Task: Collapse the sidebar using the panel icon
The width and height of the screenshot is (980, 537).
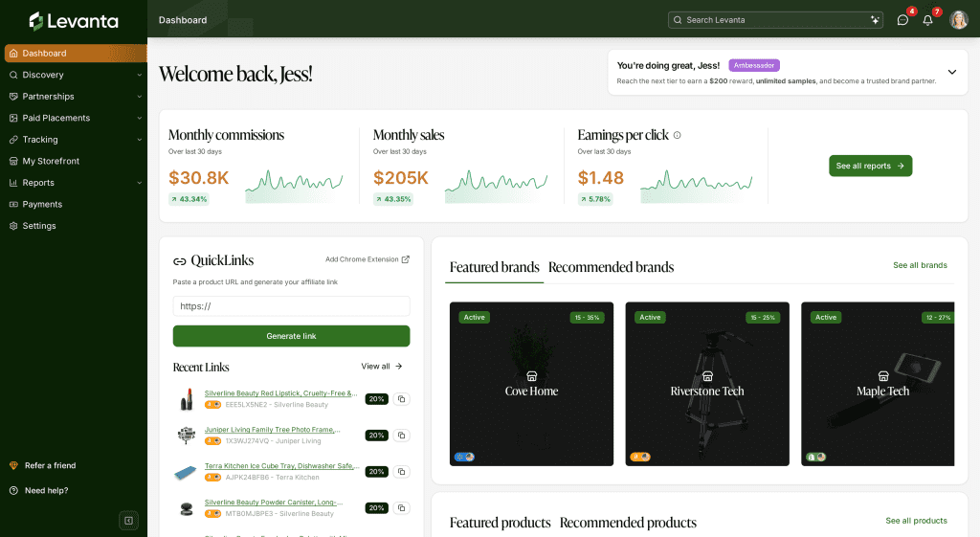Action: pos(129,521)
